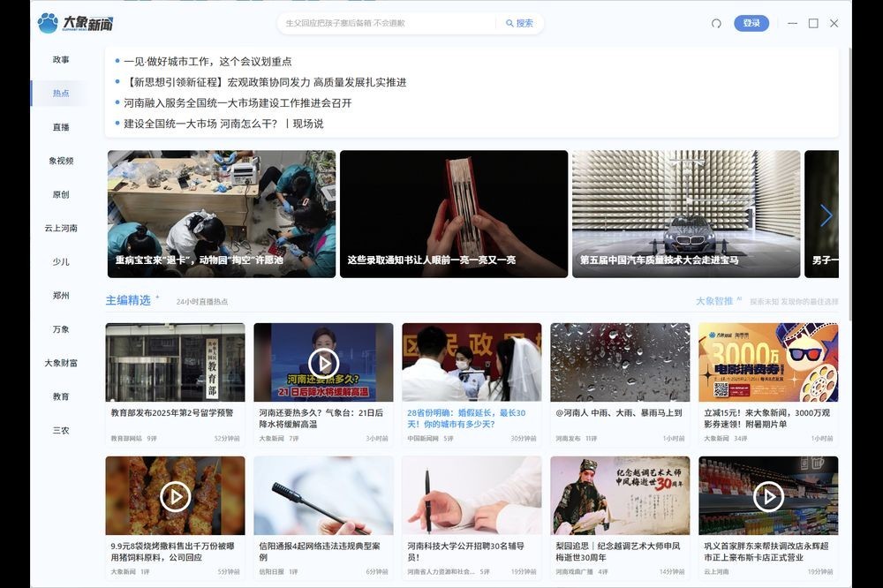Focus the top search input field
This screenshot has height=588, width=883.
pyautogui.click(x=387, y=23)
